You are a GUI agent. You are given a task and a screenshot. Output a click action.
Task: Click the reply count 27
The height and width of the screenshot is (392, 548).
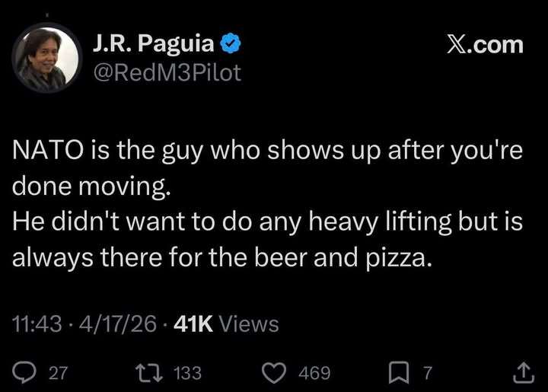58,373
